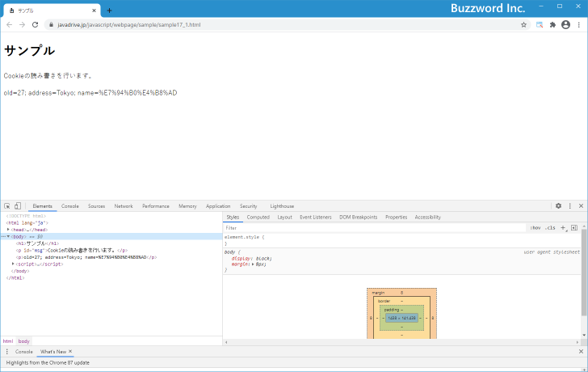Toggle element state with :hov

pyautogui.click(x=535, y=228)
